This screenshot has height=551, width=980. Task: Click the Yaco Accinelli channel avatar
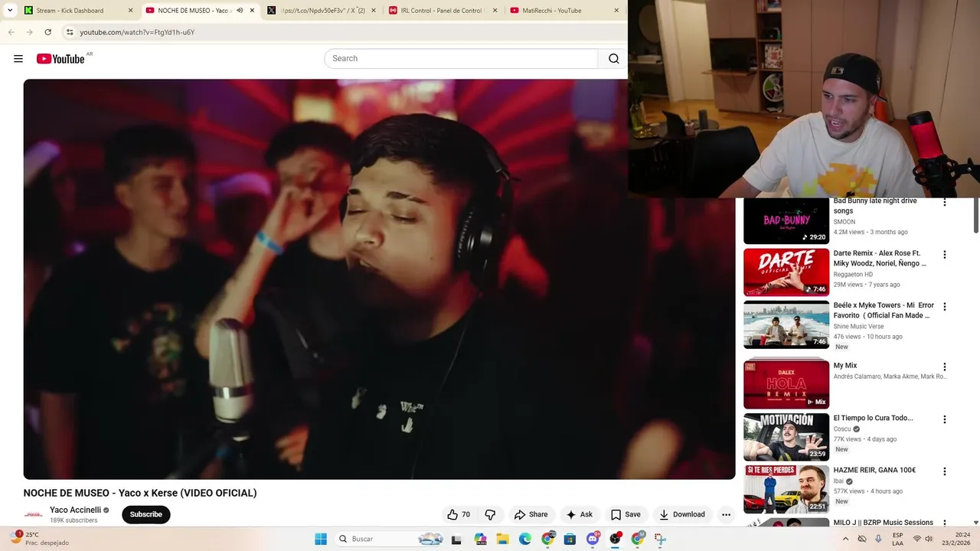coord(34,515)
